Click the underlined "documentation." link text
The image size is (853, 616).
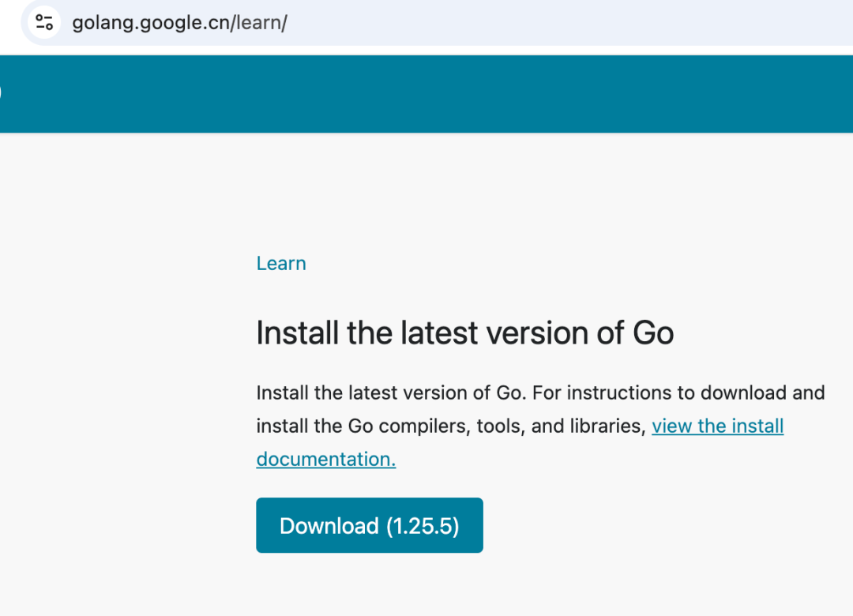coord(325,460)
